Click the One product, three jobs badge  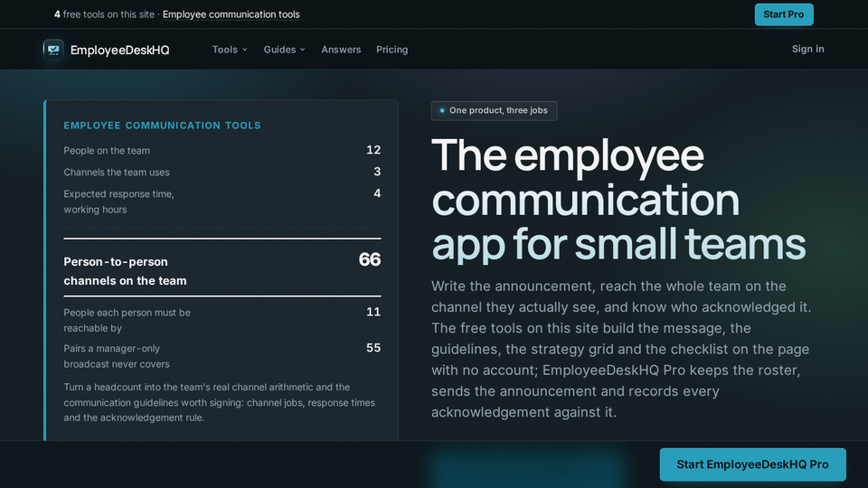click(494, 110)
